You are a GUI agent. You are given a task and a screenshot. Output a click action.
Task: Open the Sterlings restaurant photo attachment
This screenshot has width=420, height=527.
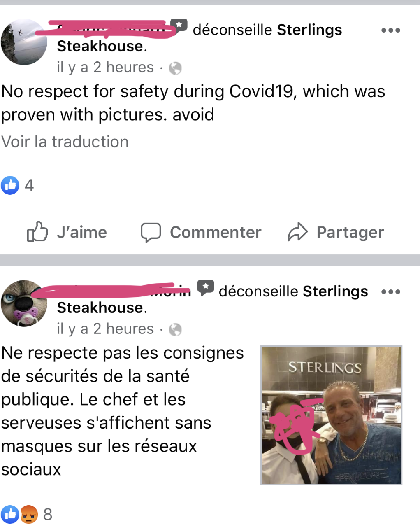pos(331,415)
